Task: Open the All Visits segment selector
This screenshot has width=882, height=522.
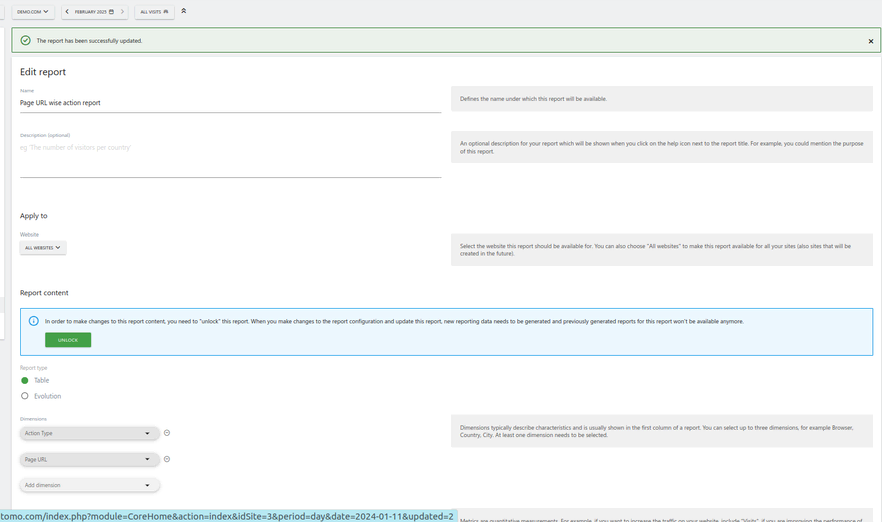Action: 154,12
